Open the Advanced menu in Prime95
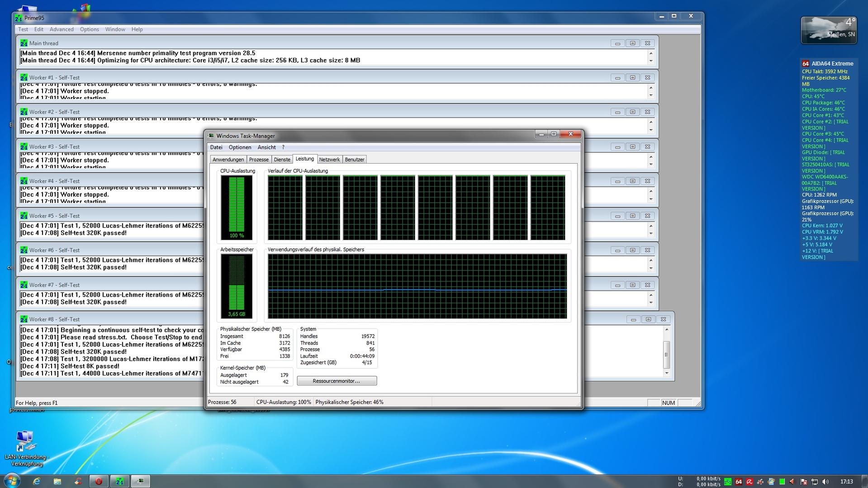Screen dimensions: 868x488 point(62,29)
